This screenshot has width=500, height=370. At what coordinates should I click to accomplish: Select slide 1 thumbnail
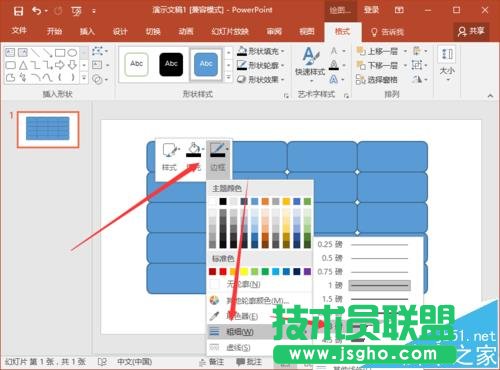pyautogui.click(x=48, y=129)
